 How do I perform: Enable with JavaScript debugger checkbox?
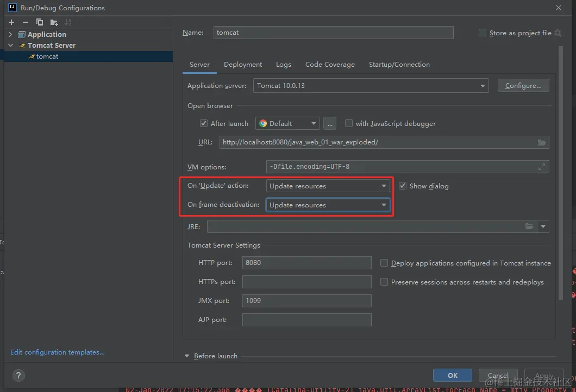(x=349, y=123)
